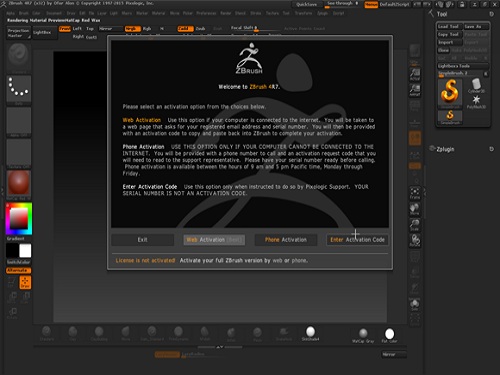
Task: Activate the Draw mode icon
Action: pos(25,282)
